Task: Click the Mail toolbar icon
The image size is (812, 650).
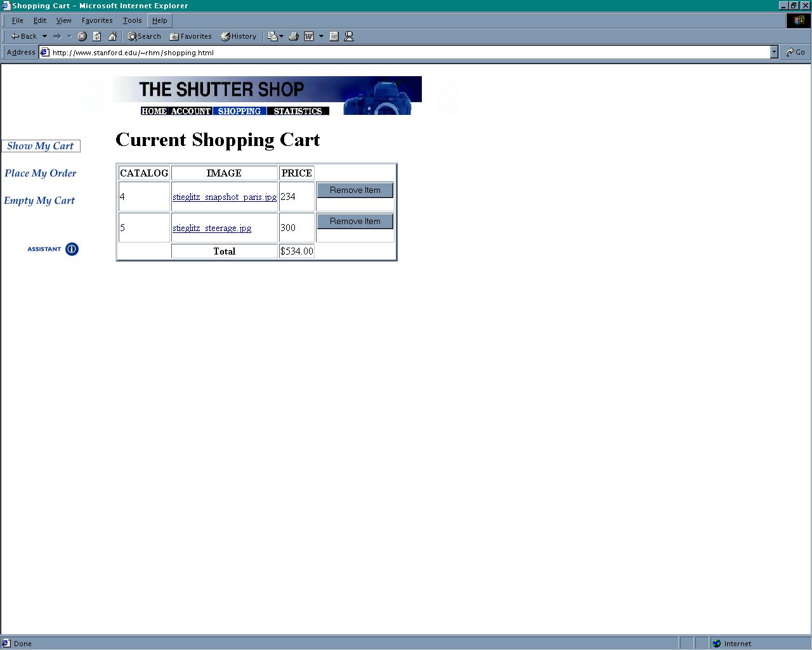Action: click(273, 36)
